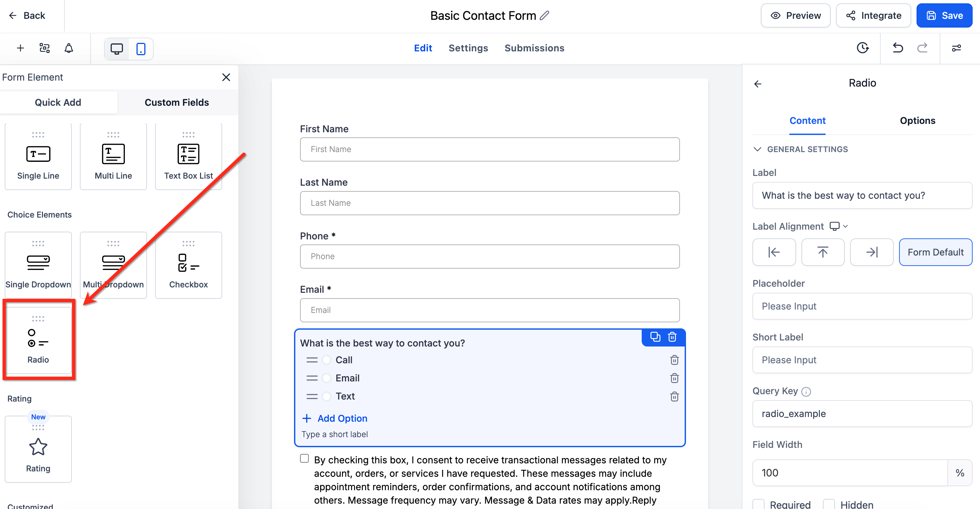980x509 pixels.
Task: Open the Options tab
Action: tap(917, 121)
